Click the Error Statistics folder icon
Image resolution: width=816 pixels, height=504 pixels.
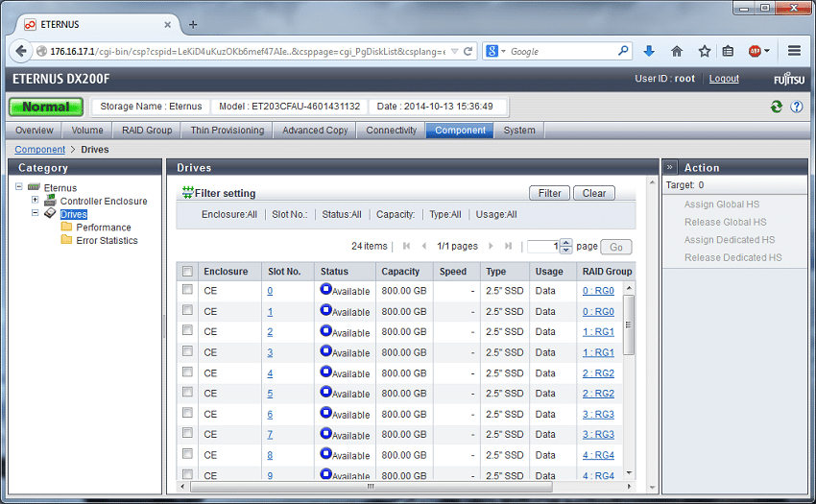[x=66, y=239]
